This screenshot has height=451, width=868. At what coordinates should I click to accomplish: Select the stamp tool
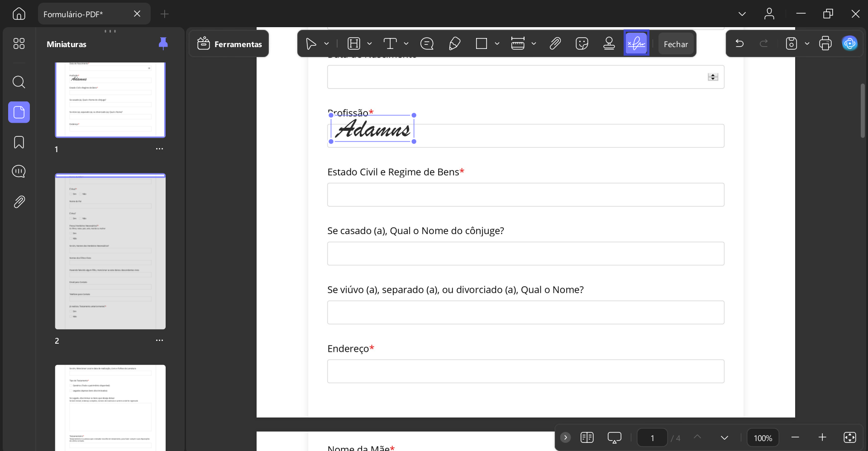(609, 44)
